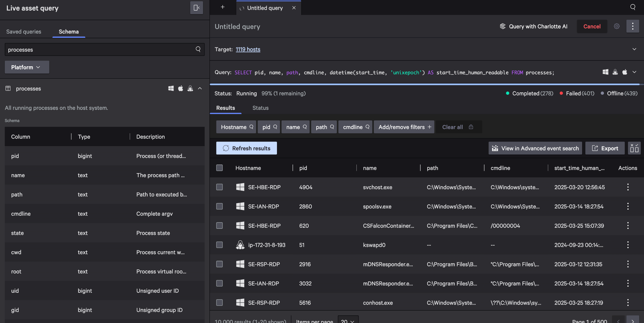Image resolution: width=644 pixels, height=323 pixels.
Task: Expand the Target section chevron
Action: (x=634, y=49)
